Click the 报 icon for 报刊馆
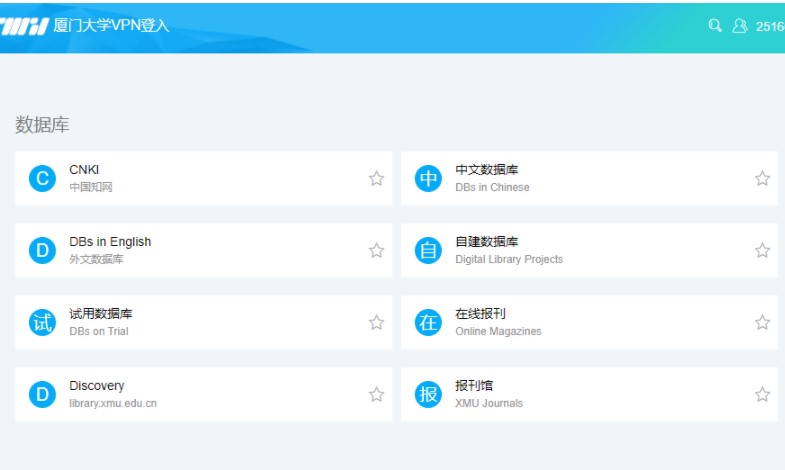 [429, 394]
